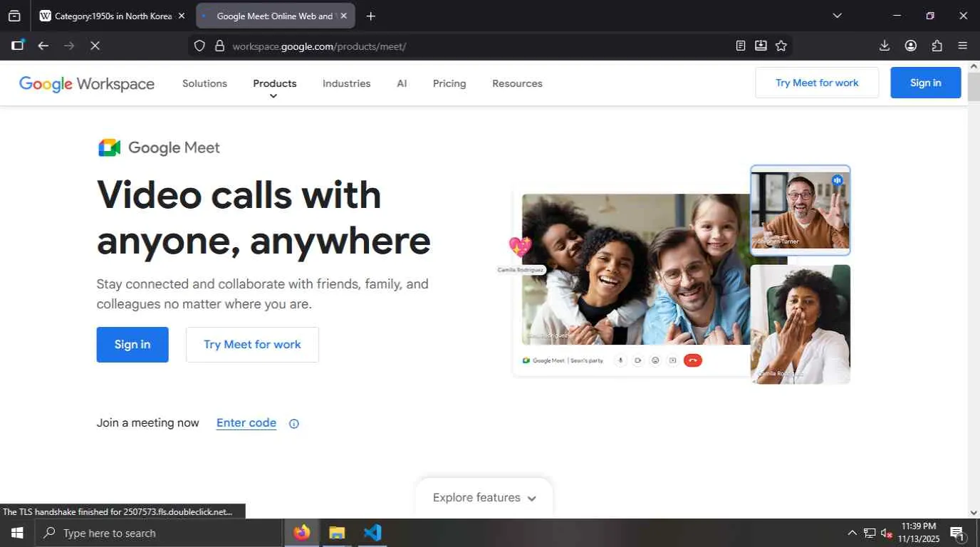980x547 pixels.
Task: Click the "Stay connected and collaborate" paragraph
Action: coord(263,294)
